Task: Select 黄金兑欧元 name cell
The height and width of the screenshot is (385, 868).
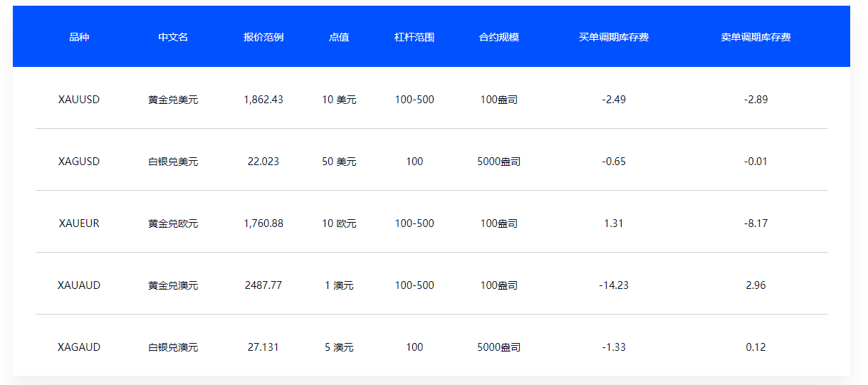Action: (x=173, y=223)
